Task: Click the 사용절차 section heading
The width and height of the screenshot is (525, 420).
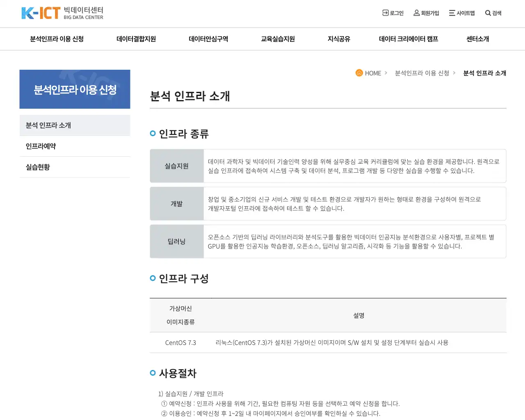Action: tap(178, 373)
